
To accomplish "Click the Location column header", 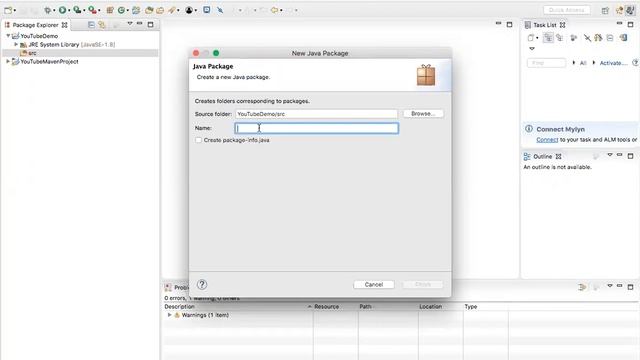I will [x=431, y=307].
